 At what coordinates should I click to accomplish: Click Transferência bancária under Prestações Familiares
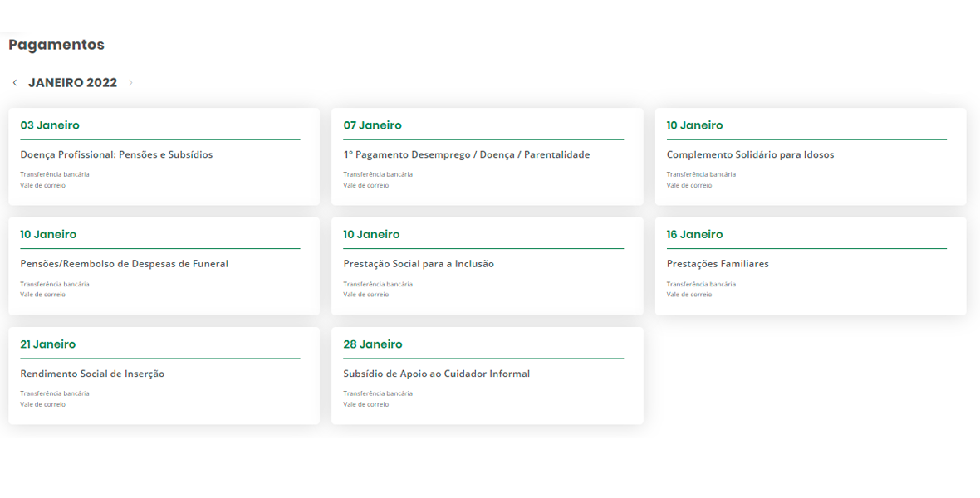[701, 284]
